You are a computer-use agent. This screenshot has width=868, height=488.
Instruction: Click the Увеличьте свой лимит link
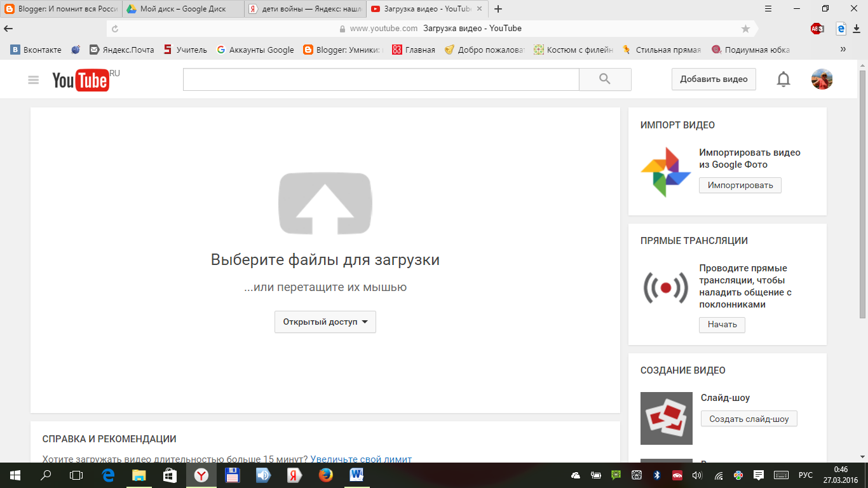(361, 459)
